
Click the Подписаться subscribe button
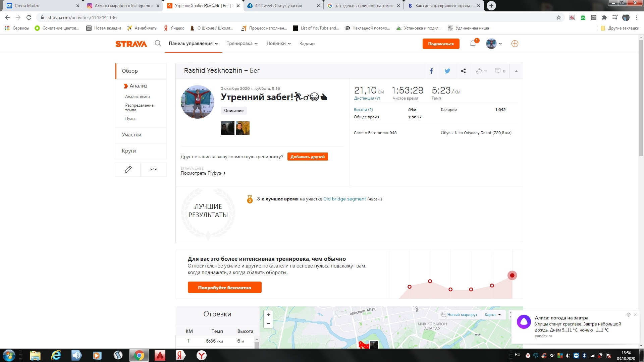pyautogui.click(x=441, y=44)
